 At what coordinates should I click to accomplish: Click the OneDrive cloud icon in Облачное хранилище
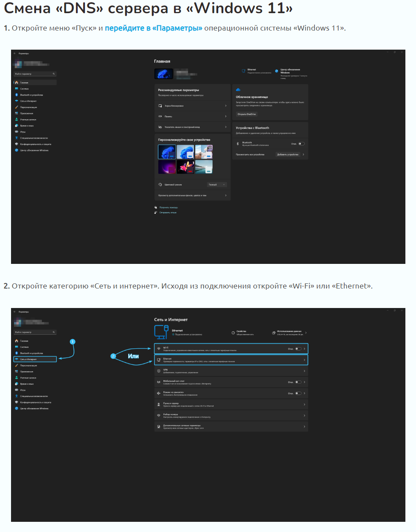coord(238,90)
